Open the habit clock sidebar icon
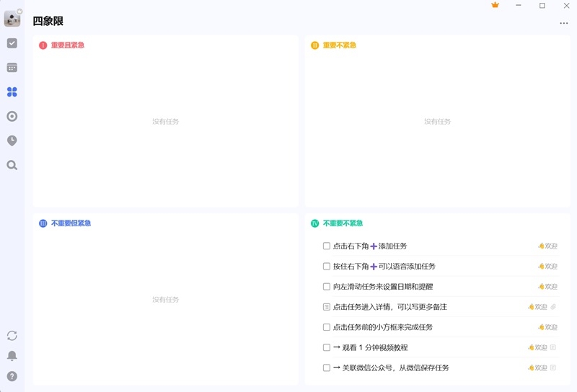This screenshot has width=577, height=392. (12, 141)
